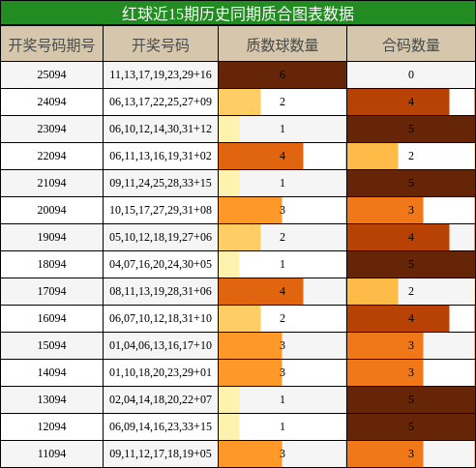The image size is (476, 468).
Task: Click period number 11094
Action: pyautogui.click(x=51, y=453)
